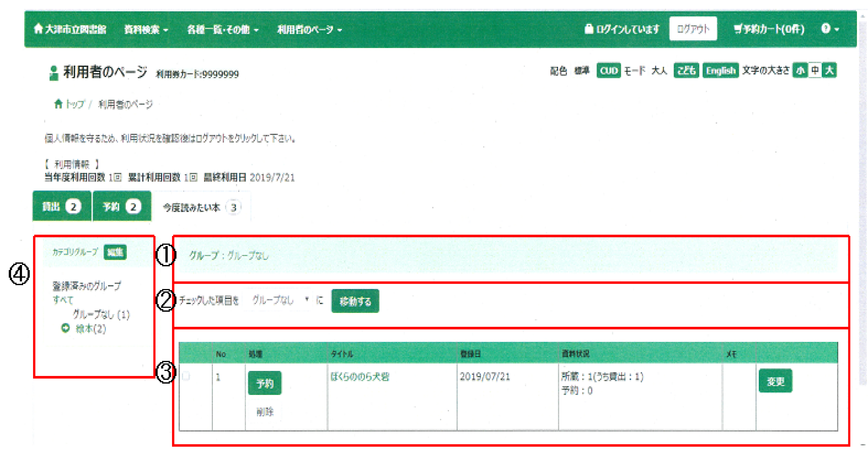Set text size to 小
The image size is (868, 453).
800,70
